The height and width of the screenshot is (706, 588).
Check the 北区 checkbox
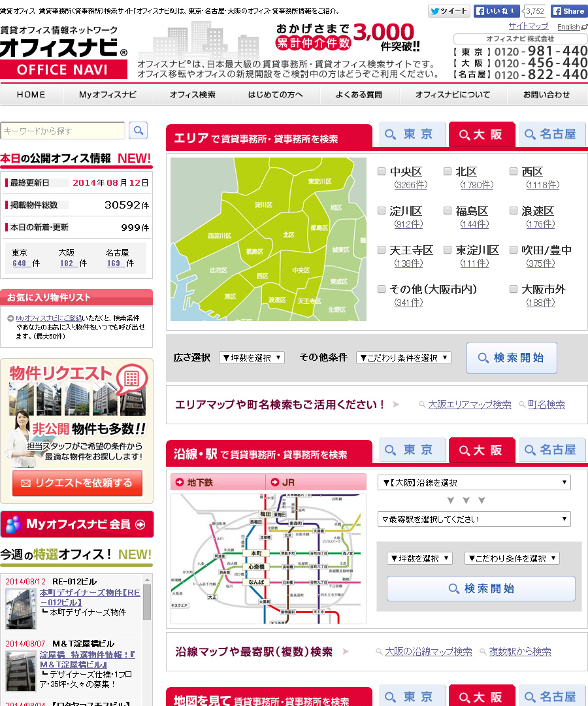[x=448, y=171]
